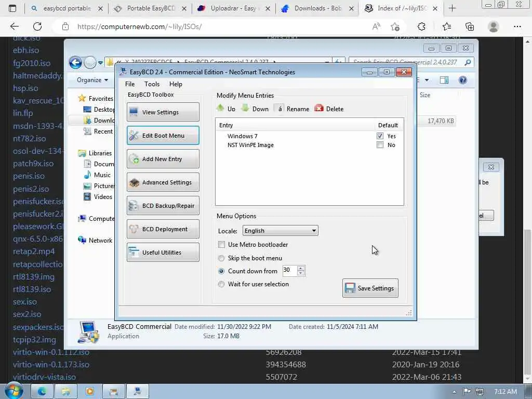The image size is (532, 399).
Task: Open EasyBCD Help menu
Action: pyautogui.click(x=176, y=84)
